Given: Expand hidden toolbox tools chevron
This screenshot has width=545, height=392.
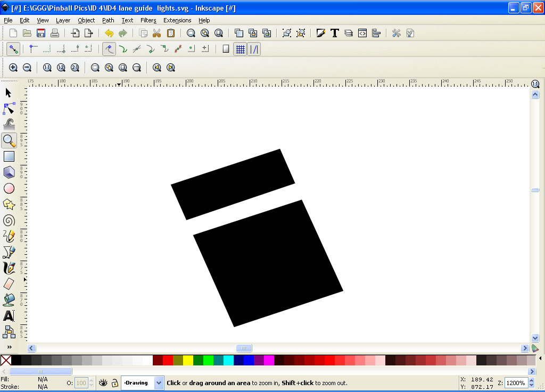Looking at the screenshot, I should pos(9,347).
